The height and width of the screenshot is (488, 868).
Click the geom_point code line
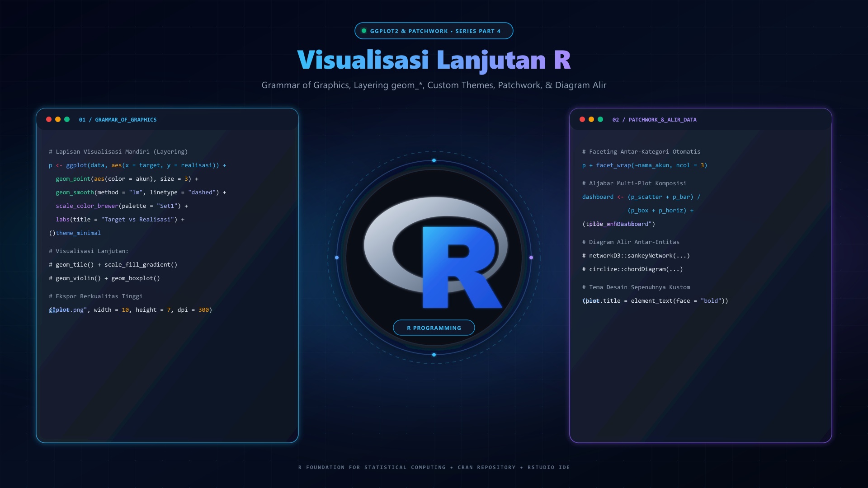point(127,179)
